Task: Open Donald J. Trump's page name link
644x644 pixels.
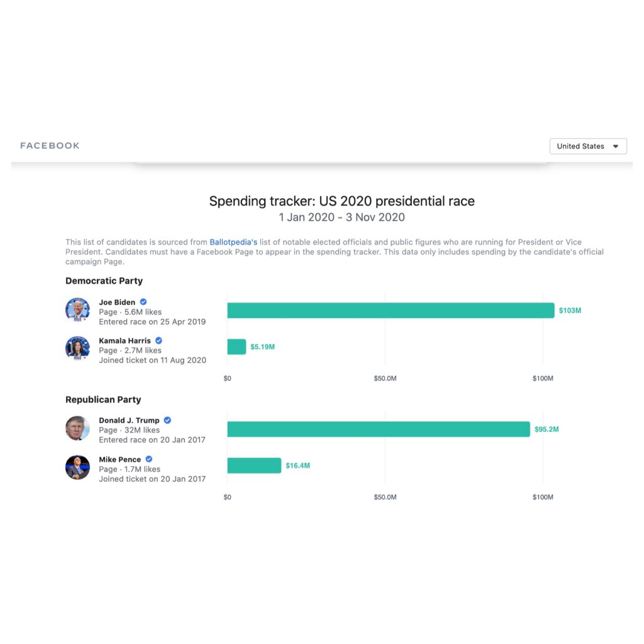Action: 129,421
